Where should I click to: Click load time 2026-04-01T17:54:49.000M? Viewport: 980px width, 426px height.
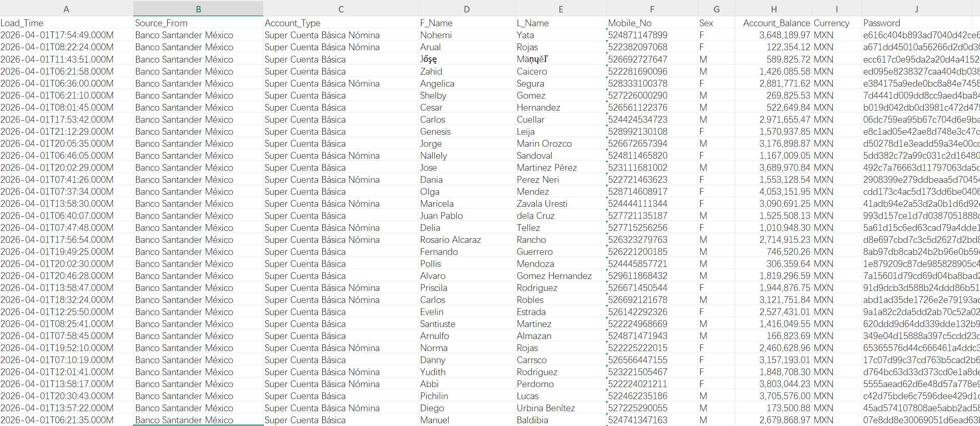(67, 35)
